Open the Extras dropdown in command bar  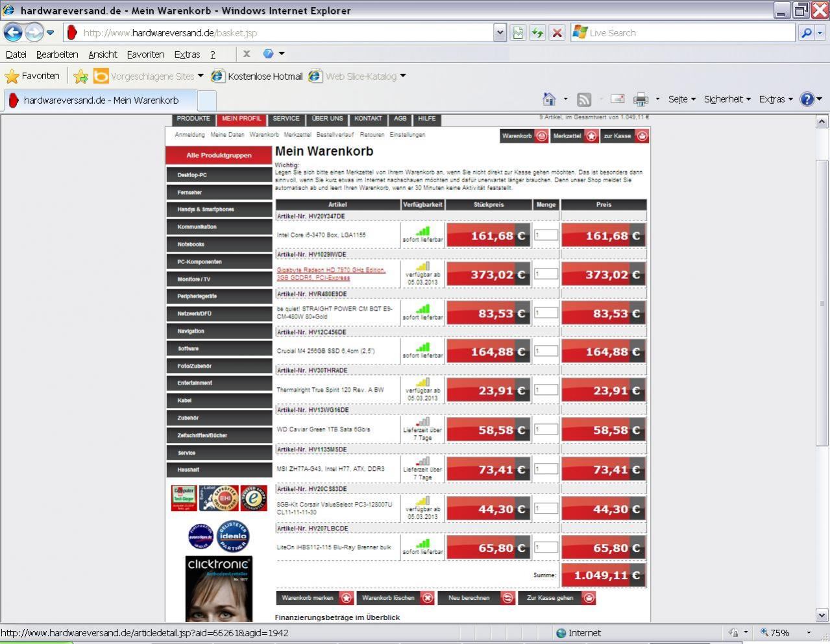(775, 99)
